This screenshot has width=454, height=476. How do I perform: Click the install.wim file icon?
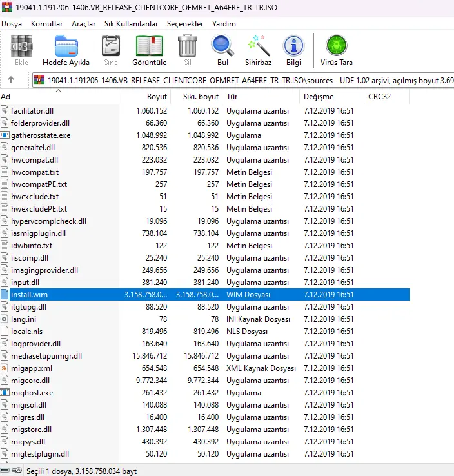[x=5, y=295]
